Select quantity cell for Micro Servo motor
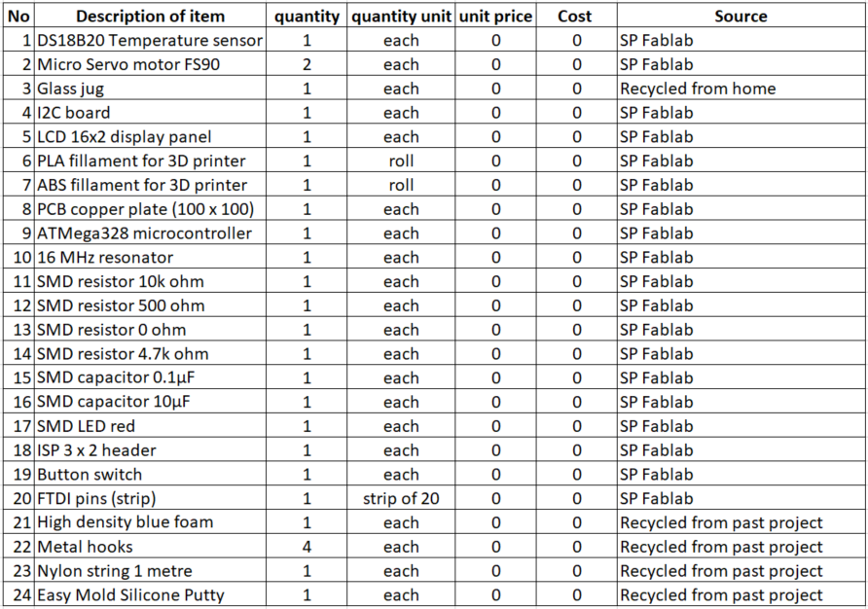The image size is (868, 609). [307, 64]
